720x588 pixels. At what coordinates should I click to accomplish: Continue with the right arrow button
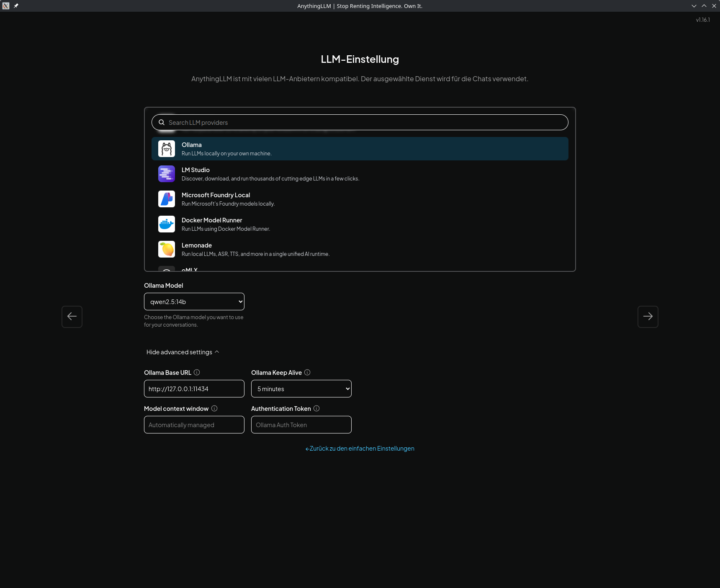[648, 317]
